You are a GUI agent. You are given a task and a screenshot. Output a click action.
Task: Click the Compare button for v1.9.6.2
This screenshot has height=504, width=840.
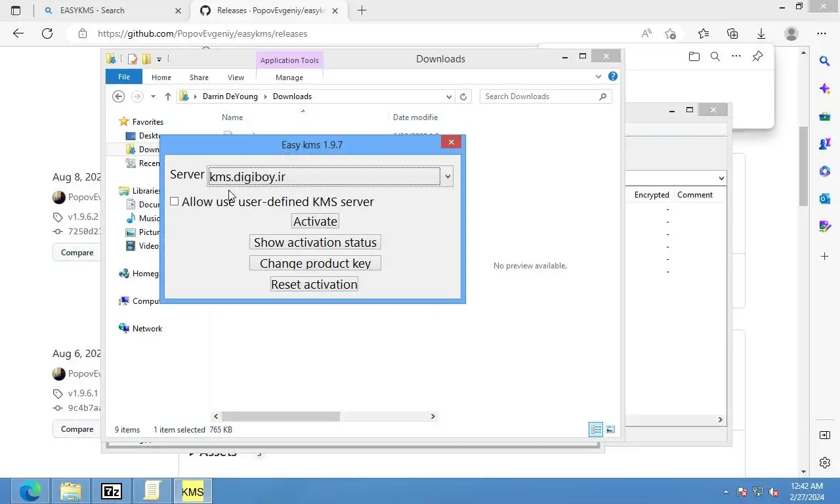[77, 253]
